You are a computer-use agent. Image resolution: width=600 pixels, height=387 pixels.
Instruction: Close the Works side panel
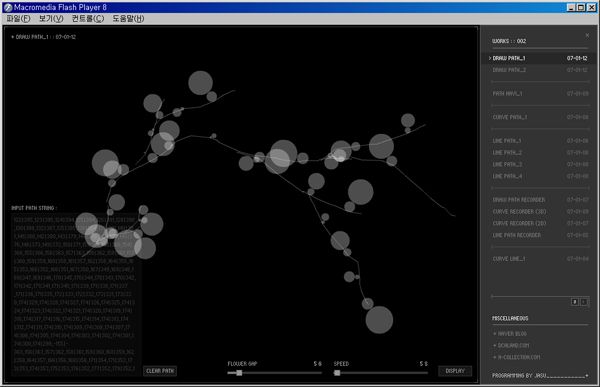587,36
